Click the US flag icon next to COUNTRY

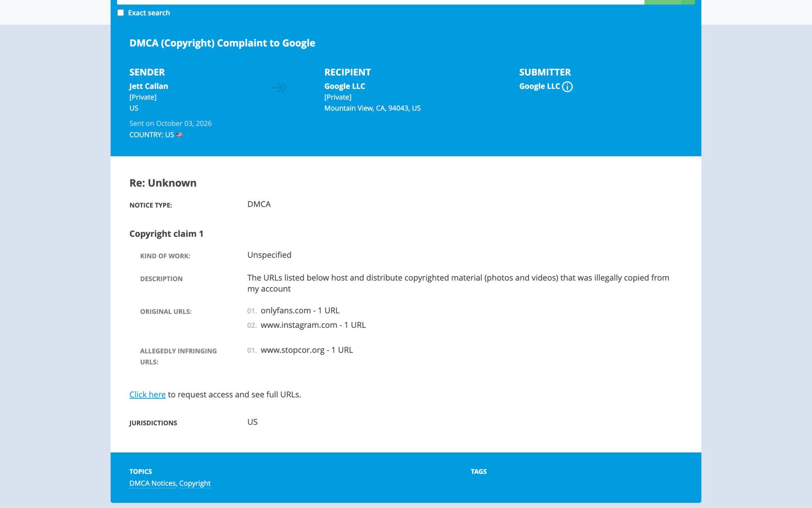[x=179, y=134]
